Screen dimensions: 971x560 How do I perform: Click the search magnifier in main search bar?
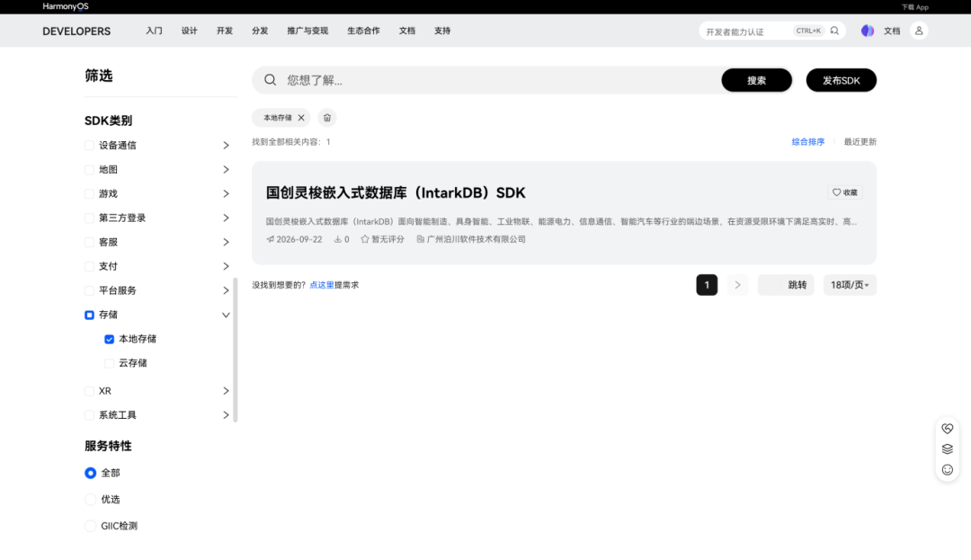pyautogui.click(x=270, y=80)
